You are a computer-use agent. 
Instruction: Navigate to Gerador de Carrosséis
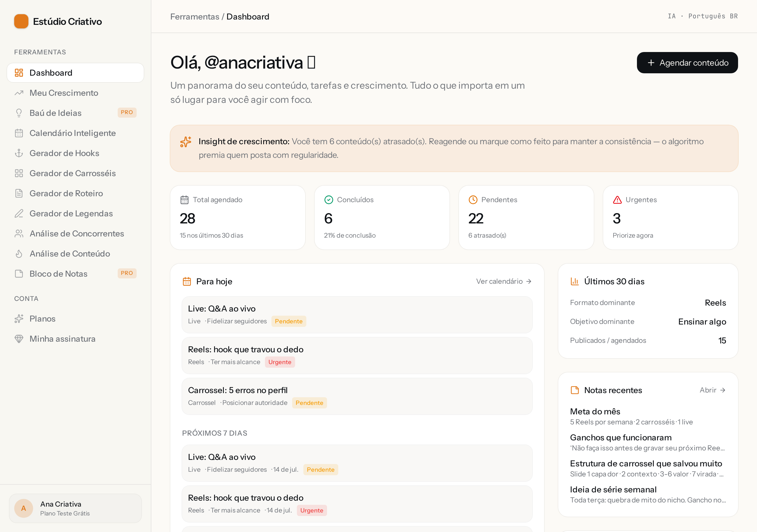[x=75, y=173]
